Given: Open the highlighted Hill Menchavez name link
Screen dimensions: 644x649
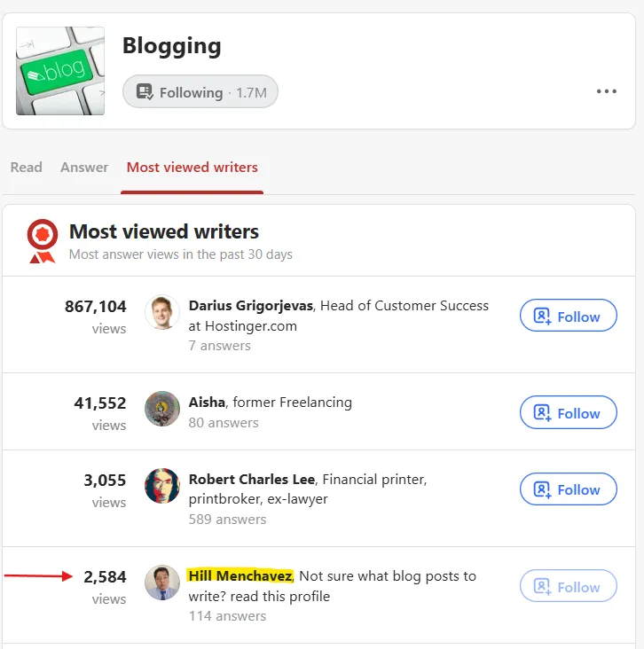Looking at the screenshot, I should tap(240, 575).
